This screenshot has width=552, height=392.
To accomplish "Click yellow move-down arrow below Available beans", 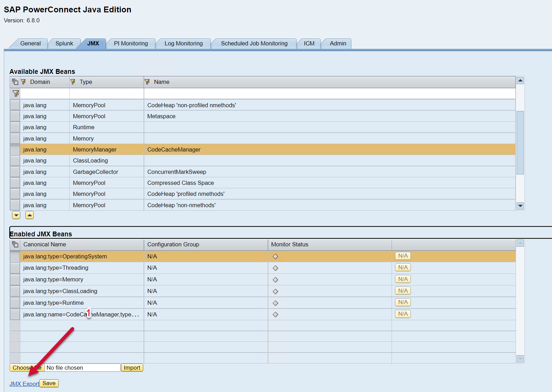I will click(x=16, y=215).
